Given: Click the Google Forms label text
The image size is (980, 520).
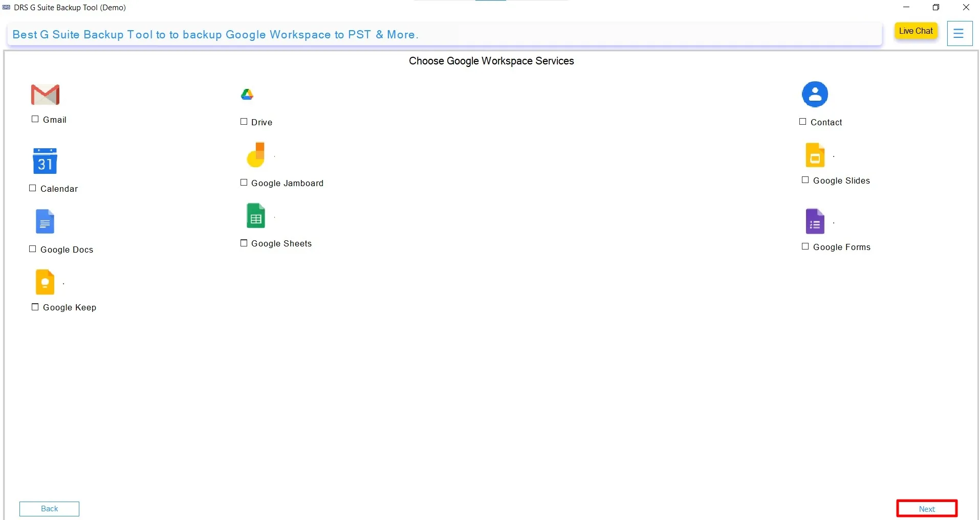Looking at the screenshot, I should (842, 247).
